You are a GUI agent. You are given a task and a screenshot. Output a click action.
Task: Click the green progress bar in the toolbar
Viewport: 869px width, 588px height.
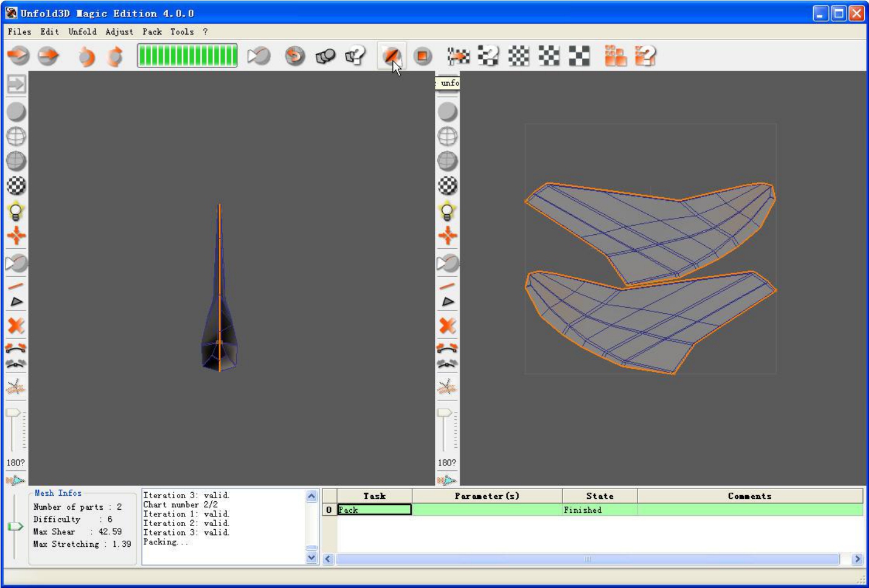187,56
